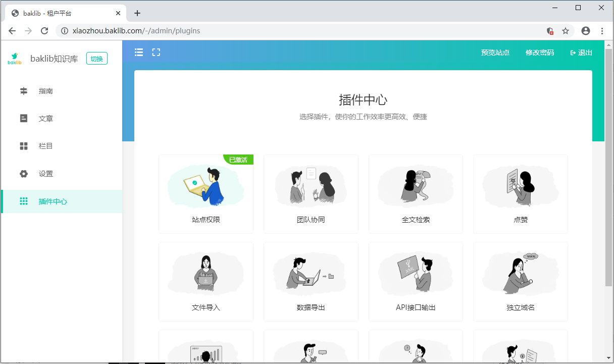Image resolution: width=614 pixels, height=364 pixels.
Task: Click the 栏目 grid icon in sidebar
Action: pos(24,146)
